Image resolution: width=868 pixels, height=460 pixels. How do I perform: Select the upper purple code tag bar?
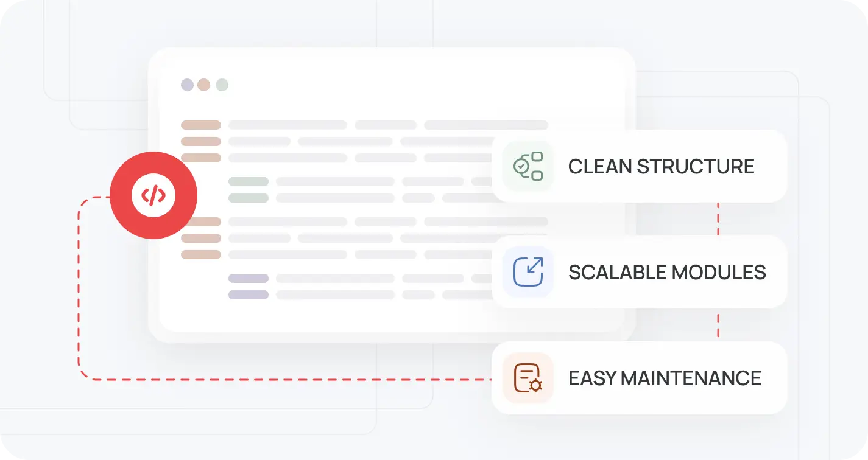249,279
